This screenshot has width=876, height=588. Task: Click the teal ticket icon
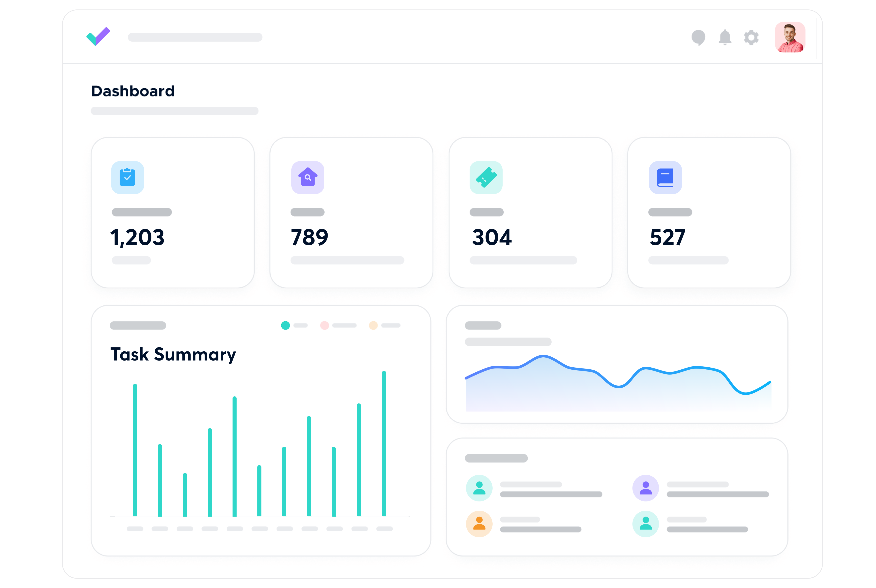click(x=486, y=177)
